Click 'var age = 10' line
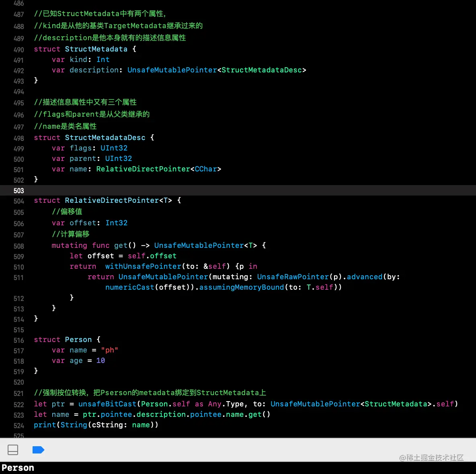 tap(78, 361)
